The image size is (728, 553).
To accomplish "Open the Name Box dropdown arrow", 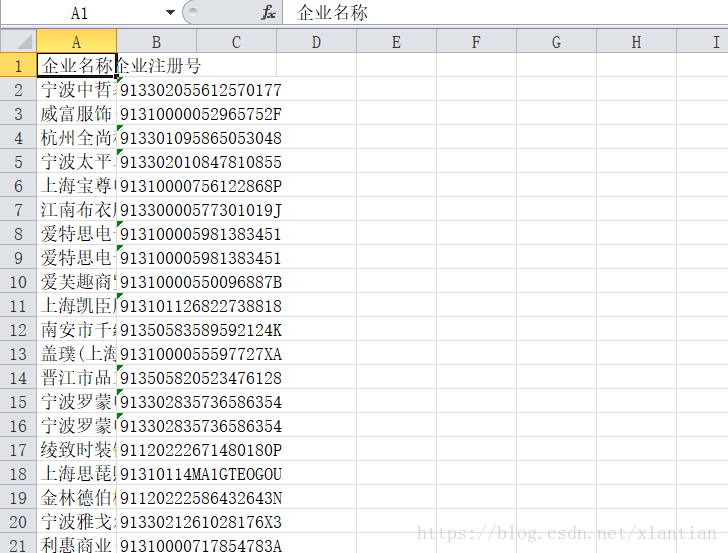I will (x=170, y=13).
